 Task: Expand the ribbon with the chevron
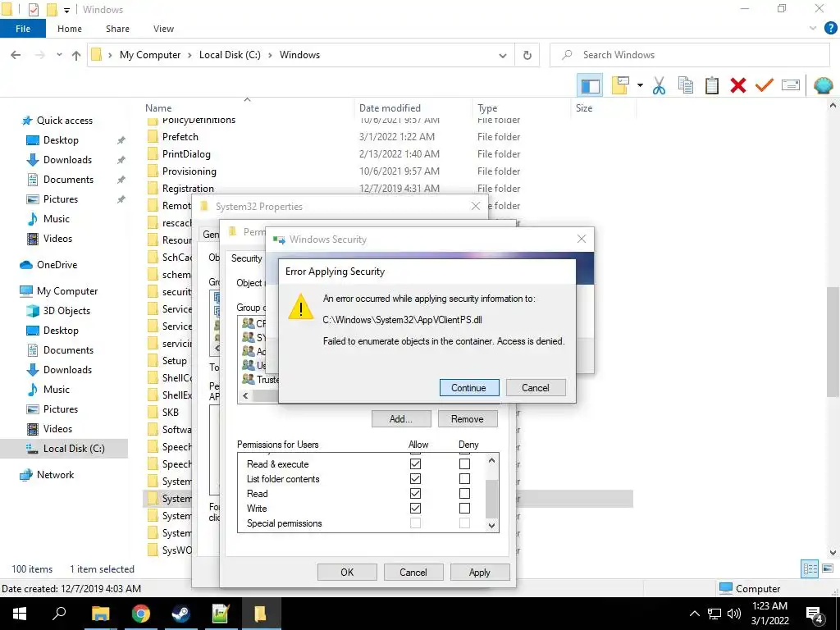click(x=813, y=29)
